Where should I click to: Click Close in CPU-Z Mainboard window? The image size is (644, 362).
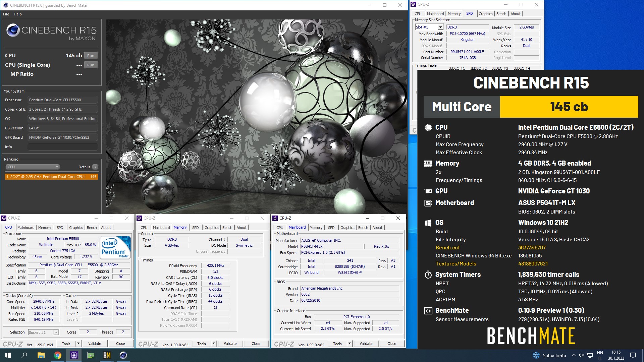tap(392, 344)
